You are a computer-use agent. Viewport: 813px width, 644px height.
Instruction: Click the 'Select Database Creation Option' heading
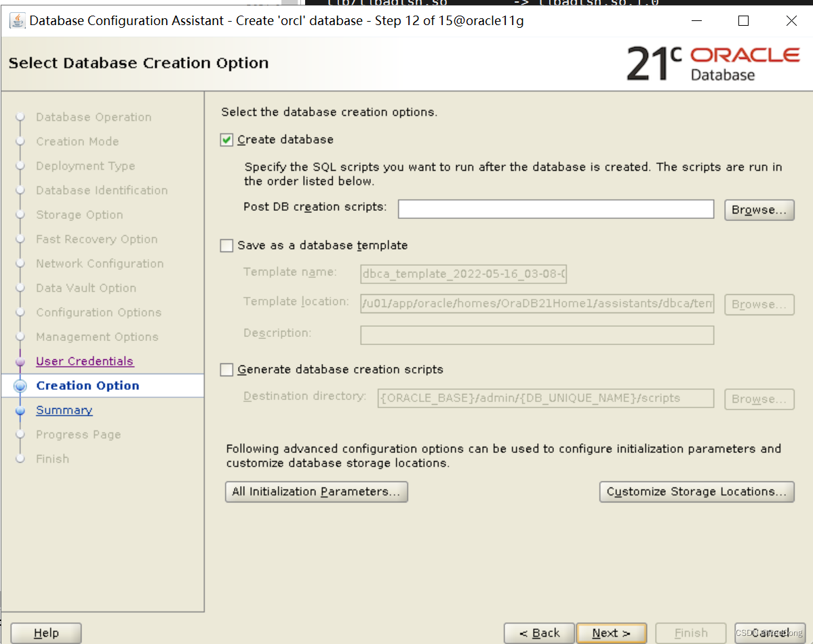[138, 63]
